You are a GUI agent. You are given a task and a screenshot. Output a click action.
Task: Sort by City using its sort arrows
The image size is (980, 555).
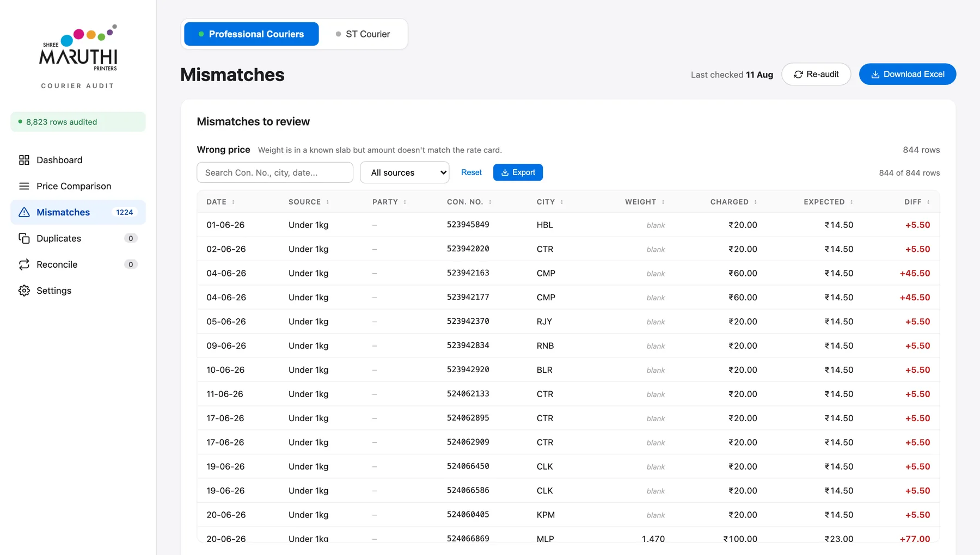coord(562,202)
